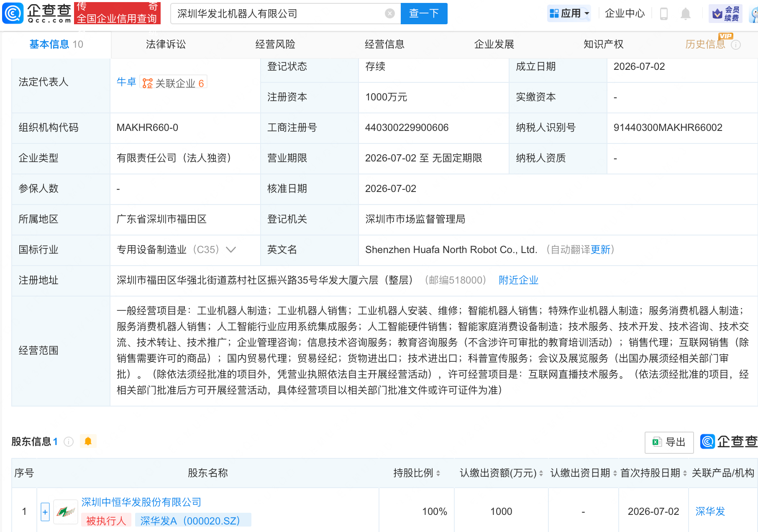The width and height of the screenshot is (758, 532).
Task: Open the 历史信息 VIP tab
Action: [705, 44]
